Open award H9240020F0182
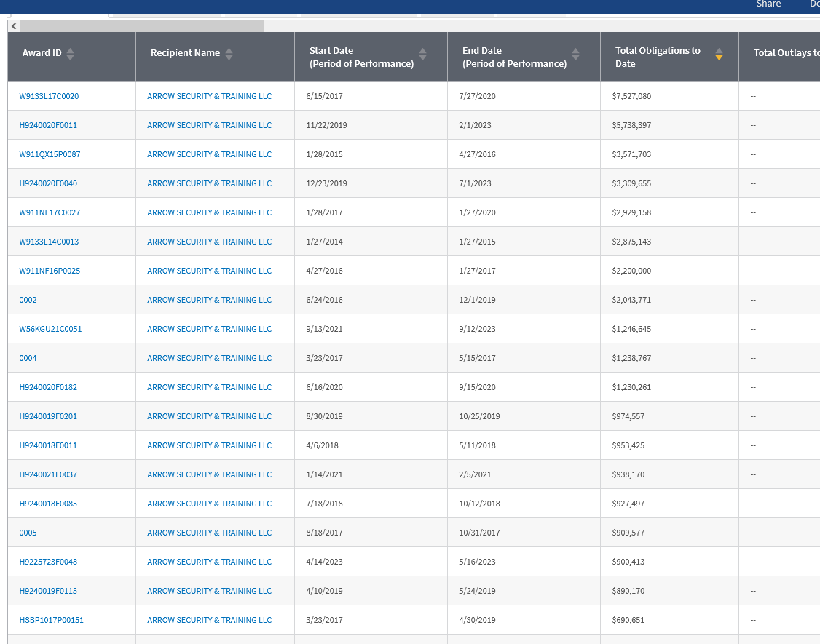The image size is (820, 644). [x=48, y=387]
